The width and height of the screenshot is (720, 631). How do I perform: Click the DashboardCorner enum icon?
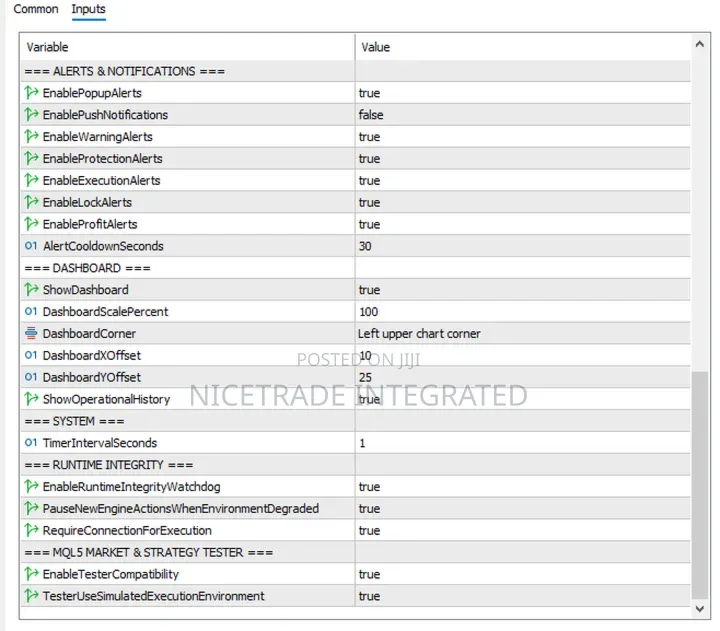click(31, 333)
